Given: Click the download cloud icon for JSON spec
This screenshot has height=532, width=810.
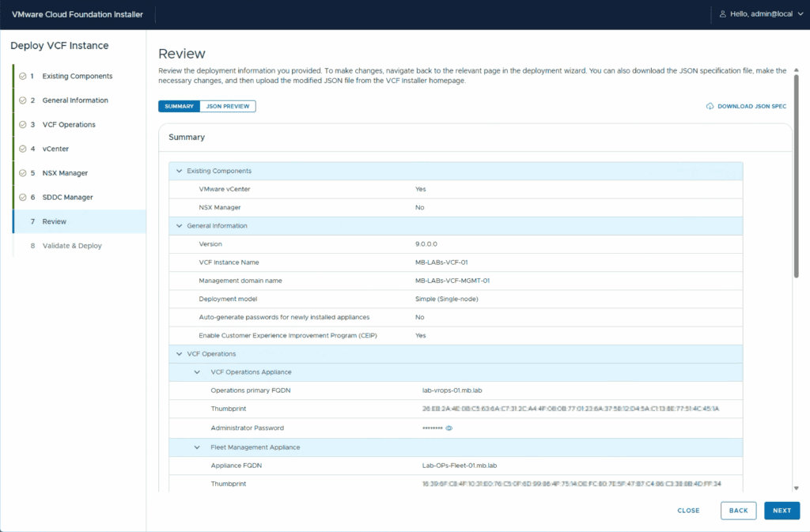Looking at the screenshot, I should (710, 106).
